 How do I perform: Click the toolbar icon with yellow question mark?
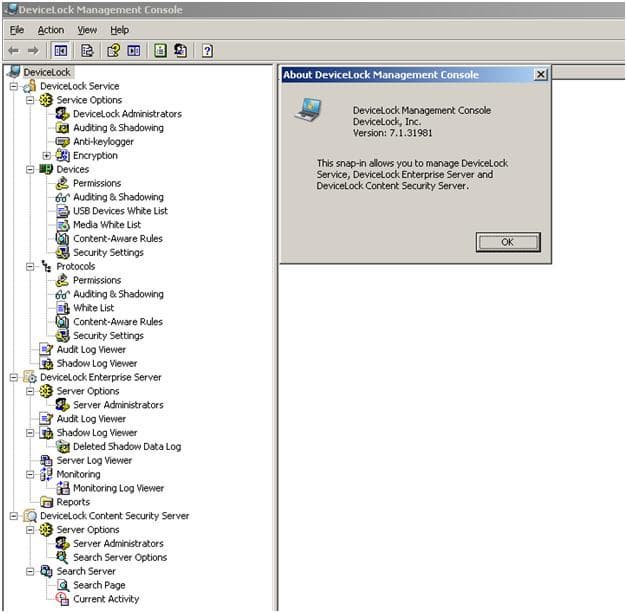tap(114, 51)
